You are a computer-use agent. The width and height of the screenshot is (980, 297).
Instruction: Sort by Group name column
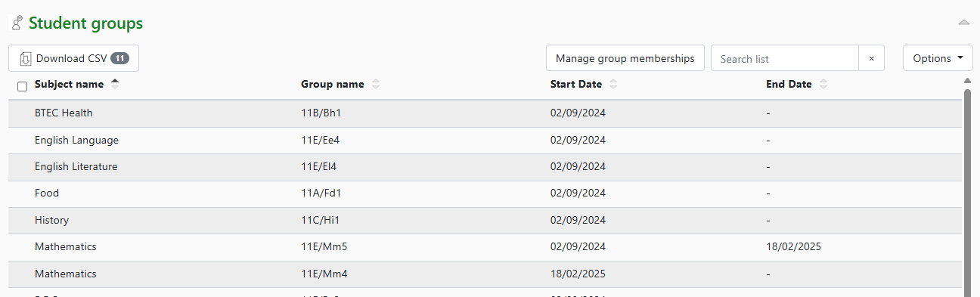pos(340,85)
